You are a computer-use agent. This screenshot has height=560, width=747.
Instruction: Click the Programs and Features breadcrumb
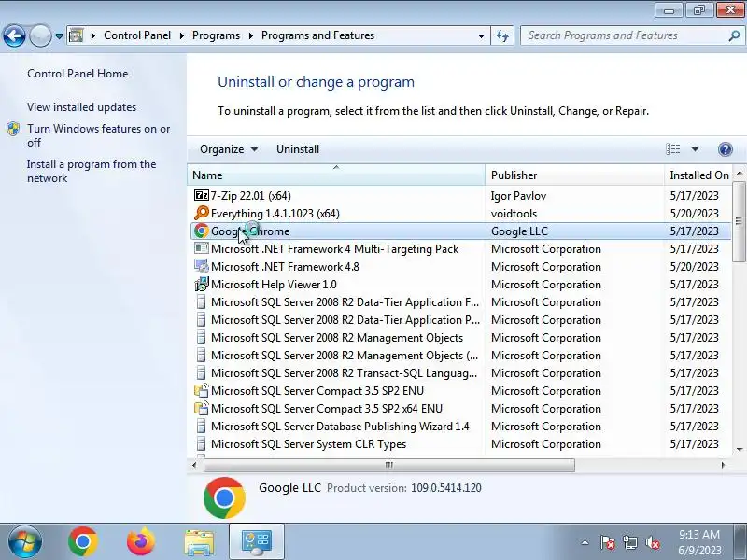click(x=317, y=35)
